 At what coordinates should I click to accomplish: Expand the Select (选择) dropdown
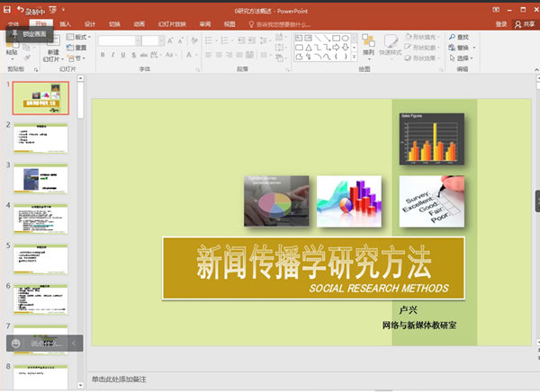pos(462,58)
